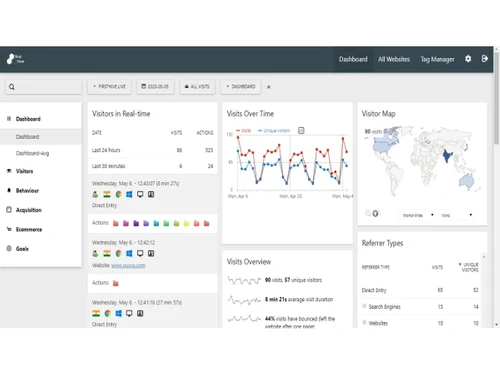Click the 'Last 24 hours' row

click(152, 150)
